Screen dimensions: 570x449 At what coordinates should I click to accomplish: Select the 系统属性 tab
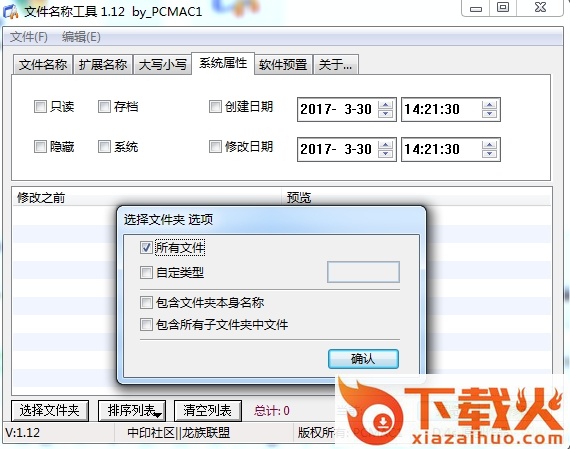click(x=223, y=63)
